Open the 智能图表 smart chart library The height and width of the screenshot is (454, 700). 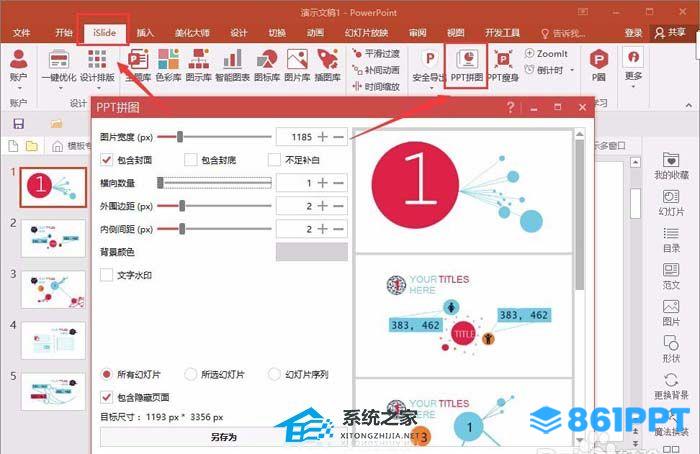tap(232, 59)
